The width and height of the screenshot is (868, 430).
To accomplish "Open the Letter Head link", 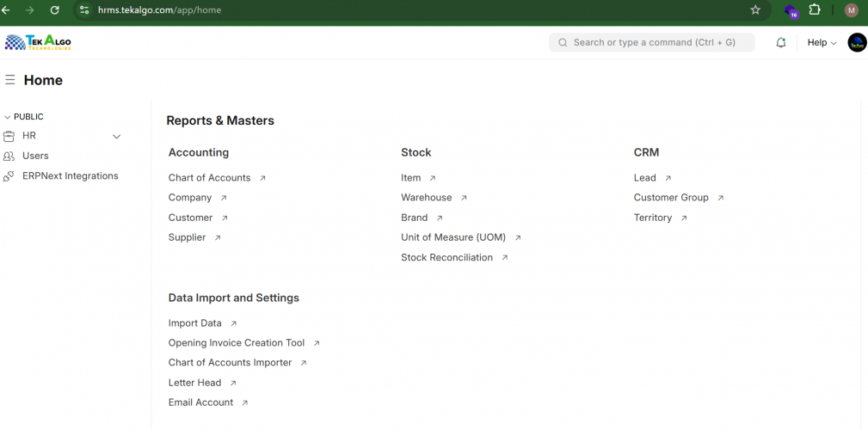I will tap(195, 383).
